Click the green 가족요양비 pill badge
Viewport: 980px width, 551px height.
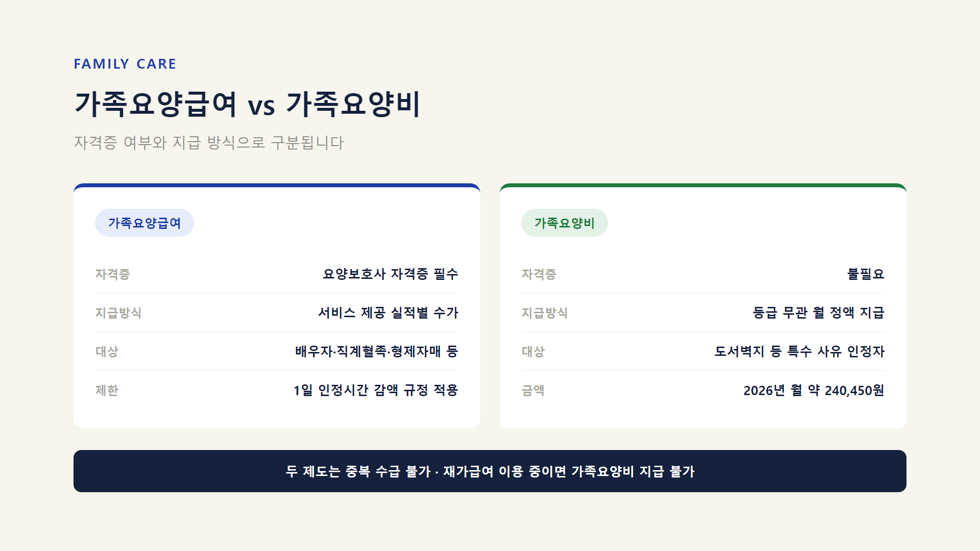pos(564,223)
